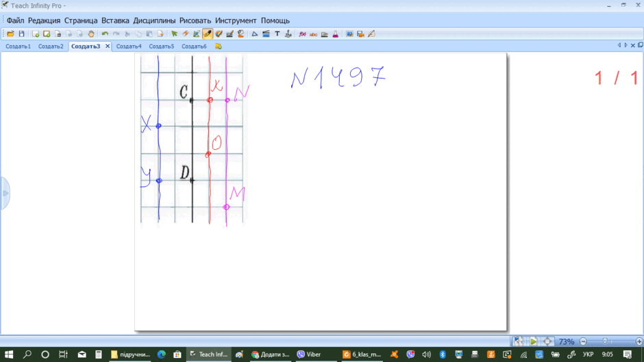644x362 pixels.
Task: Click the abc handwriting recognition icon
Action: click(313, 34)
